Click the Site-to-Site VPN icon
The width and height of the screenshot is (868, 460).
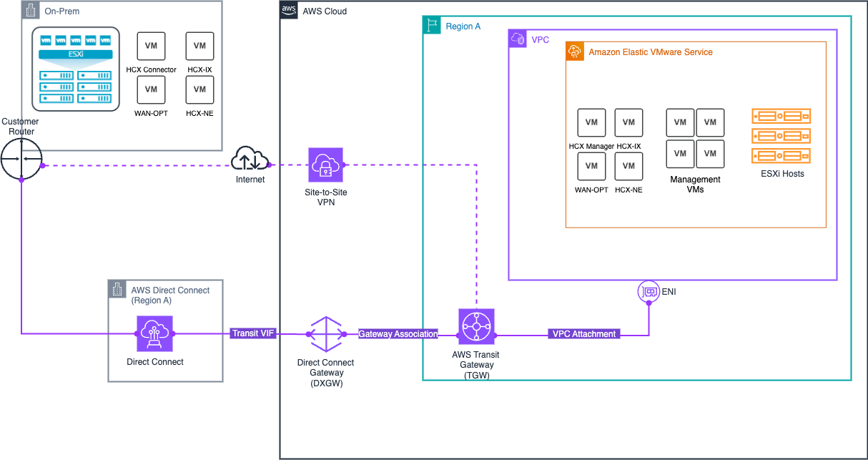[325, 163]
